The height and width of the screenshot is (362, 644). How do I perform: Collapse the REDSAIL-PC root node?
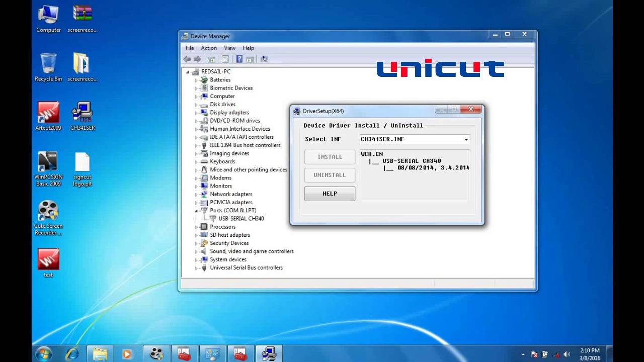pos(188,72)
